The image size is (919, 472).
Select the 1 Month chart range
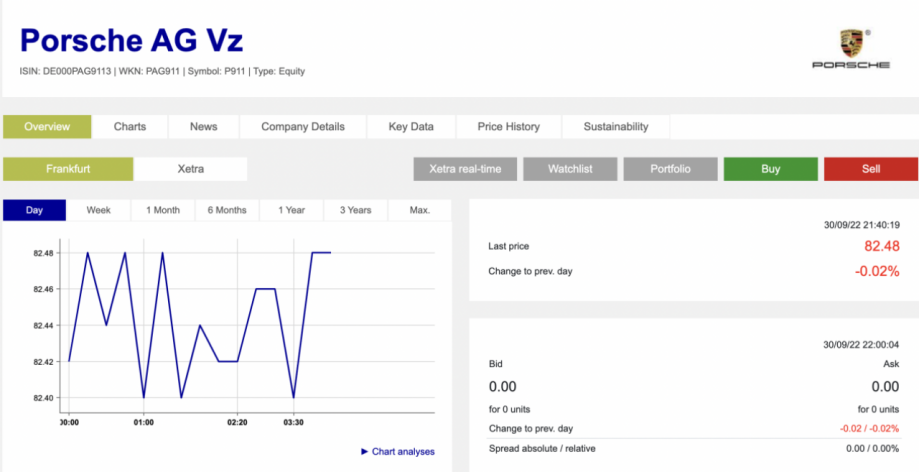click(163, 210)
